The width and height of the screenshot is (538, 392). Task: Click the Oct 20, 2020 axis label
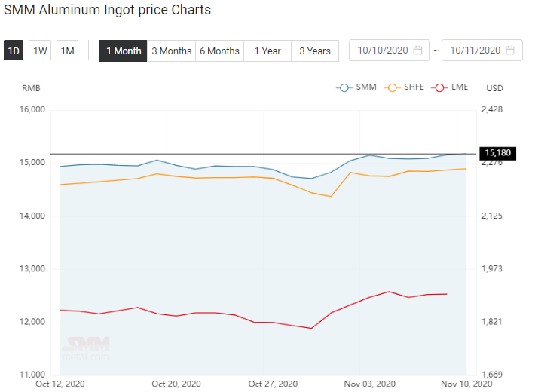coord(176,384)
